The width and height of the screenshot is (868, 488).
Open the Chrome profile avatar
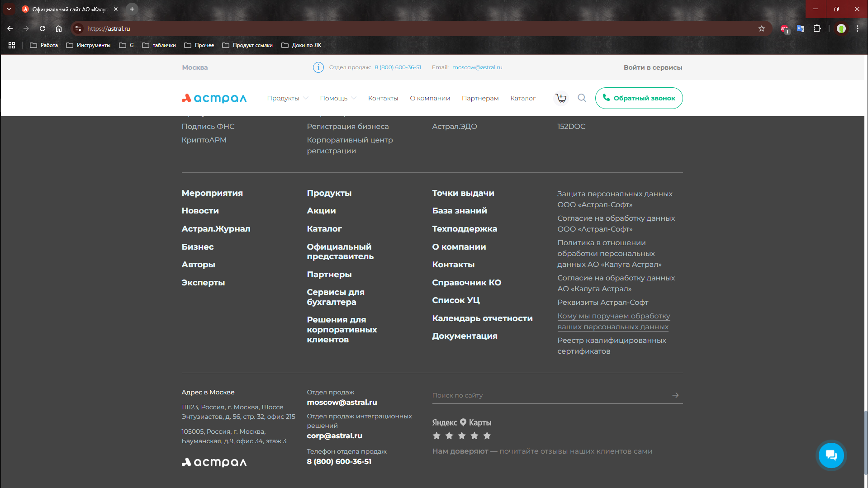841,28
